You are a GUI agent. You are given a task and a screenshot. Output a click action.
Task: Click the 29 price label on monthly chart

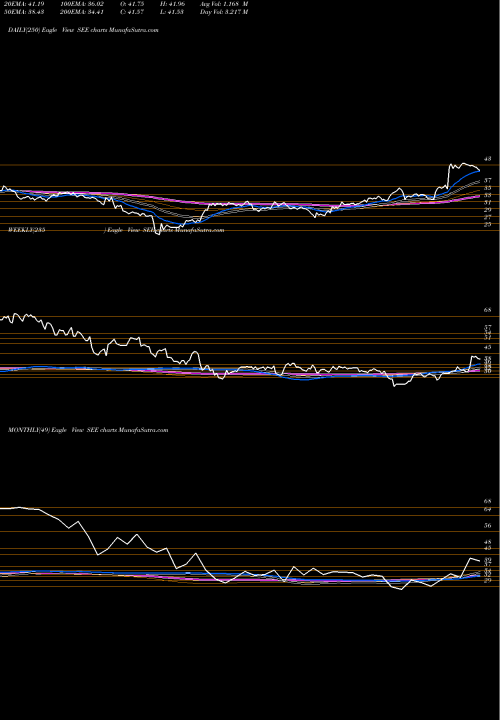pos(488,580)
